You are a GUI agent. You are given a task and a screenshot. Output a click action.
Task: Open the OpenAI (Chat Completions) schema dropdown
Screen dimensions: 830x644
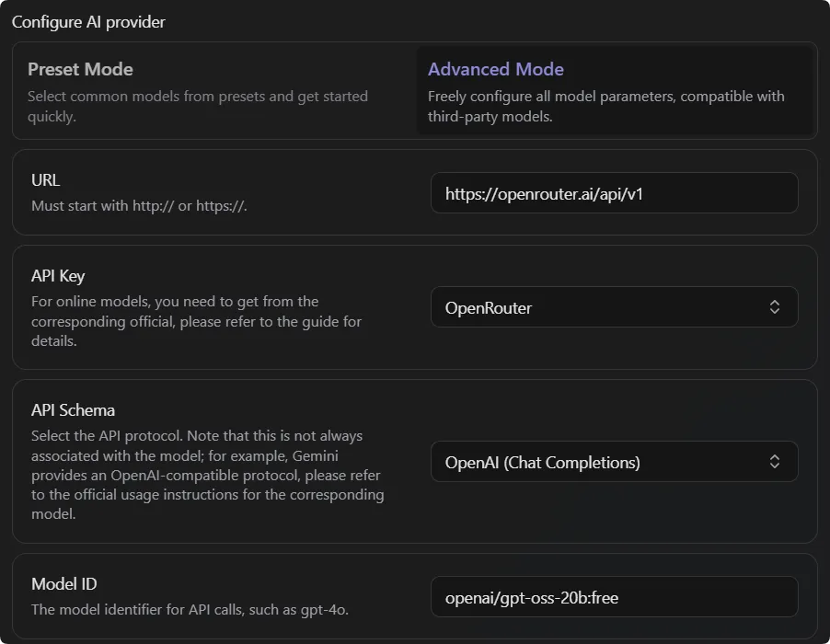click(598, 462)
